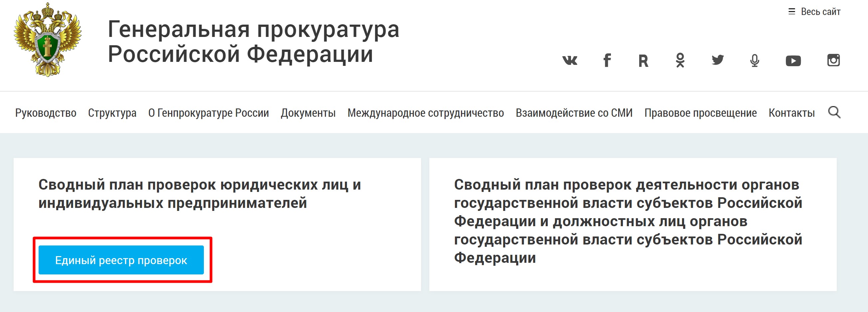Select the Руководство menu item
This screenshot has height=312, width=868.
(x=46, y=113)
